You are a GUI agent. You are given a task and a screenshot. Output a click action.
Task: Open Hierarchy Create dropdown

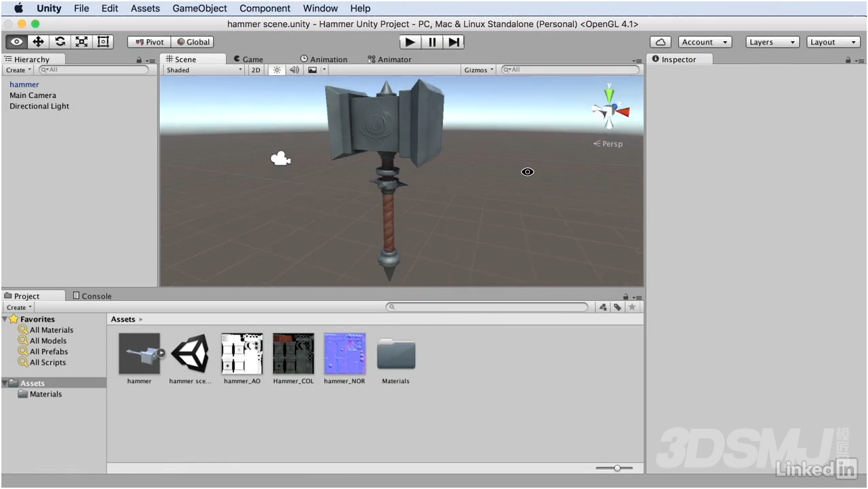coord(18,70)
